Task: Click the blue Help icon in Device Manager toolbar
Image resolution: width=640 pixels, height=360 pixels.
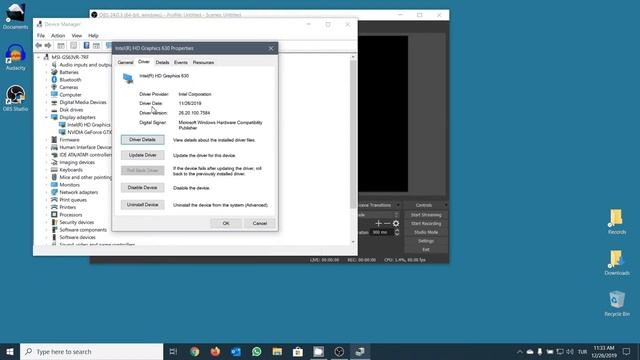Action: [86, 45]
